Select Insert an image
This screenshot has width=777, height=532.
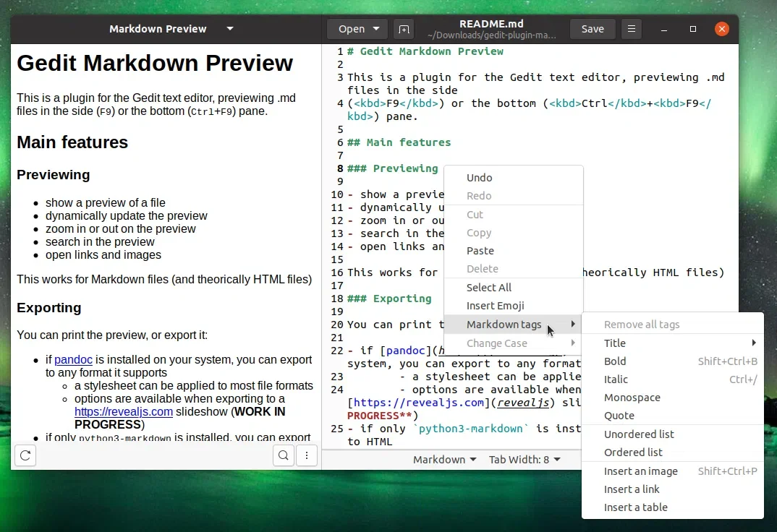[672, 471]
